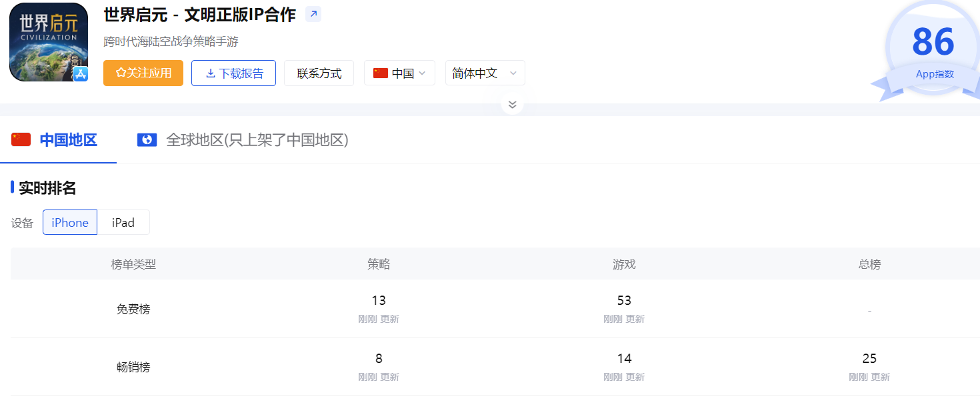Open the 全球地区 tab

(x=257, y=140)
